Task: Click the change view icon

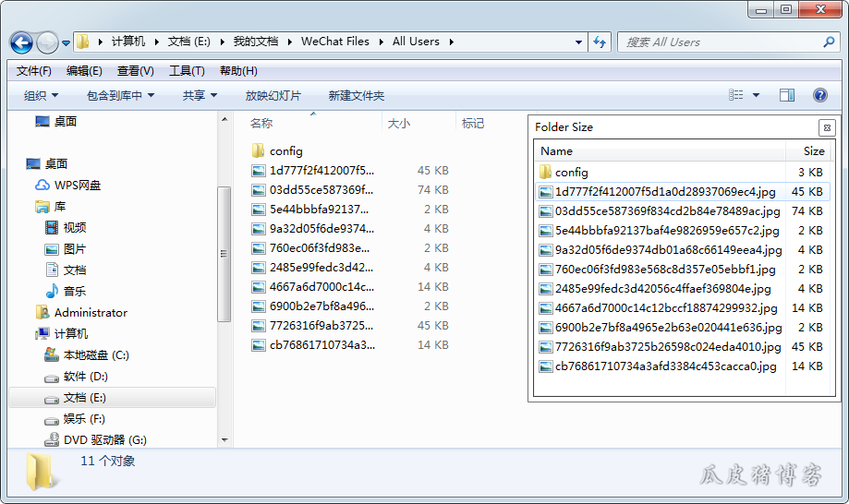Action: [736, 95]
